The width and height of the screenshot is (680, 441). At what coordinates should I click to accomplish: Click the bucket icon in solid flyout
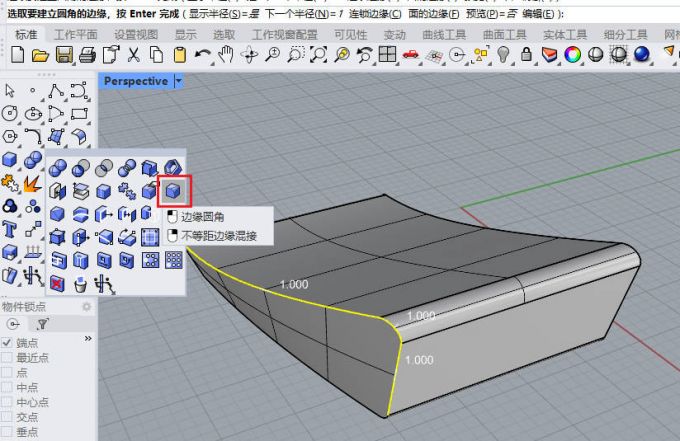(x=80, y=284)
